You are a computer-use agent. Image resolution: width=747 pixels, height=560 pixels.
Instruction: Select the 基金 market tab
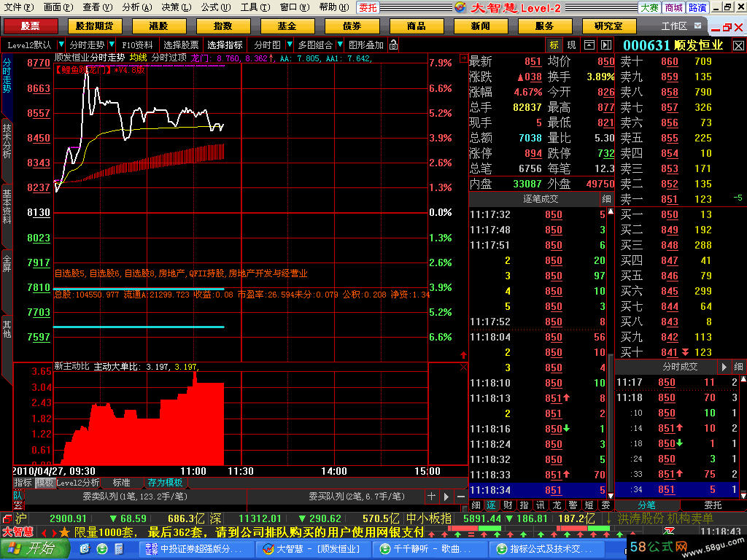(x=287, y=26)
